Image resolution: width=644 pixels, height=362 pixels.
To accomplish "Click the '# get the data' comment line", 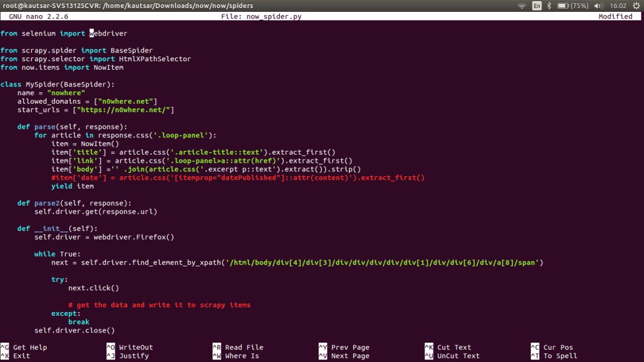I will click(159, 305).
